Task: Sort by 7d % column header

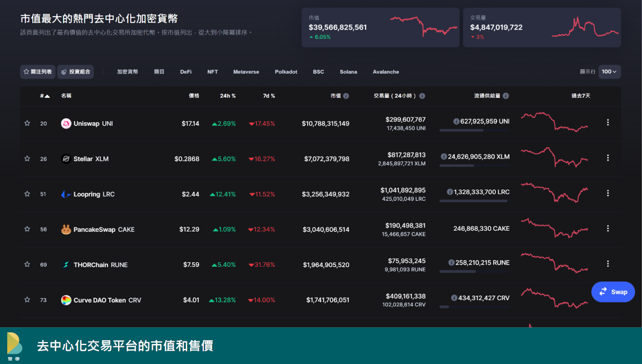Action: (269, 96)
